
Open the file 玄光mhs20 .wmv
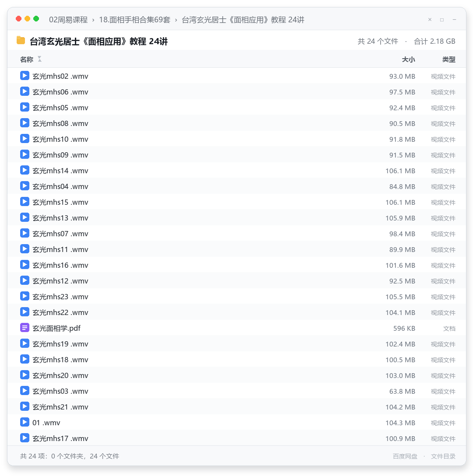tap(60, 376)
